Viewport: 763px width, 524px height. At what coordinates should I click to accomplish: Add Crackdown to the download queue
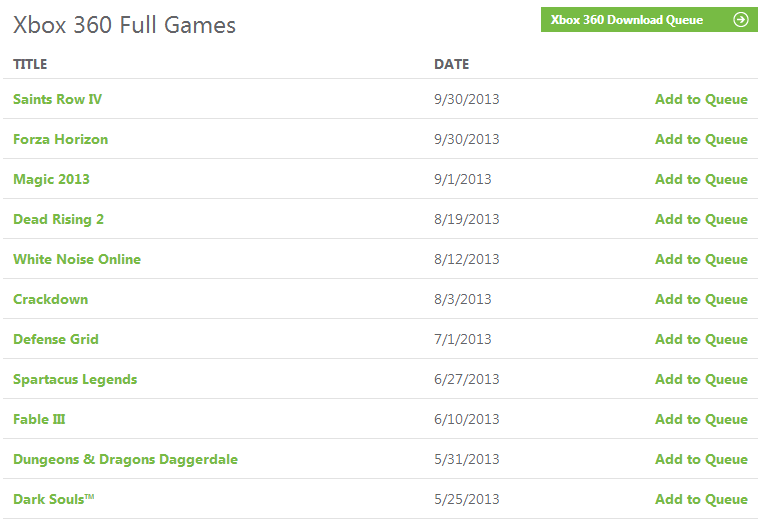701,299
